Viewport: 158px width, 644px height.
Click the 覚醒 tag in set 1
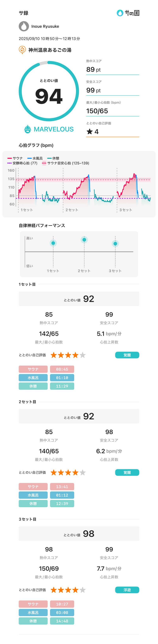tap(127, 355)
